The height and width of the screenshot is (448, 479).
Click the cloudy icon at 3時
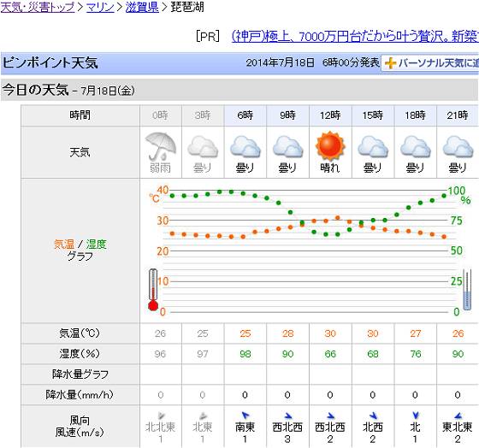click(203, 146)
